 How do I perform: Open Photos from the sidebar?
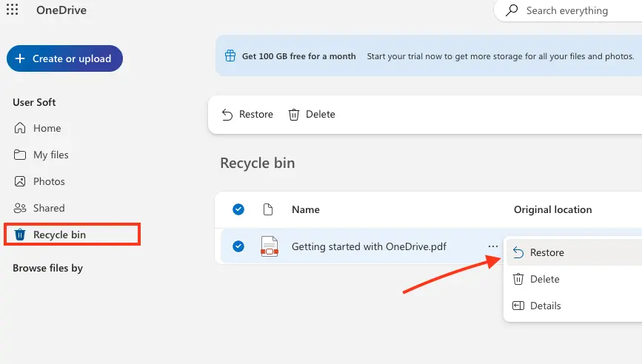49,181
